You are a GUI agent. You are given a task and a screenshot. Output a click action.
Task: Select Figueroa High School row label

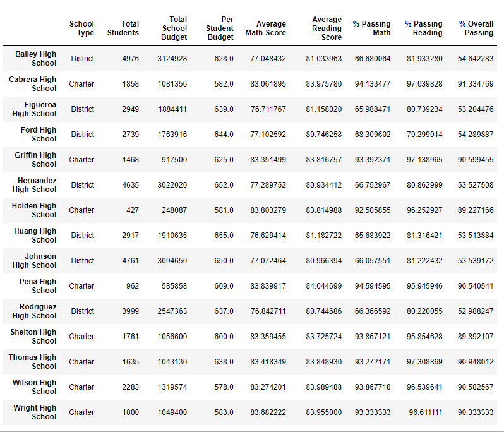[x=34, y=109]
